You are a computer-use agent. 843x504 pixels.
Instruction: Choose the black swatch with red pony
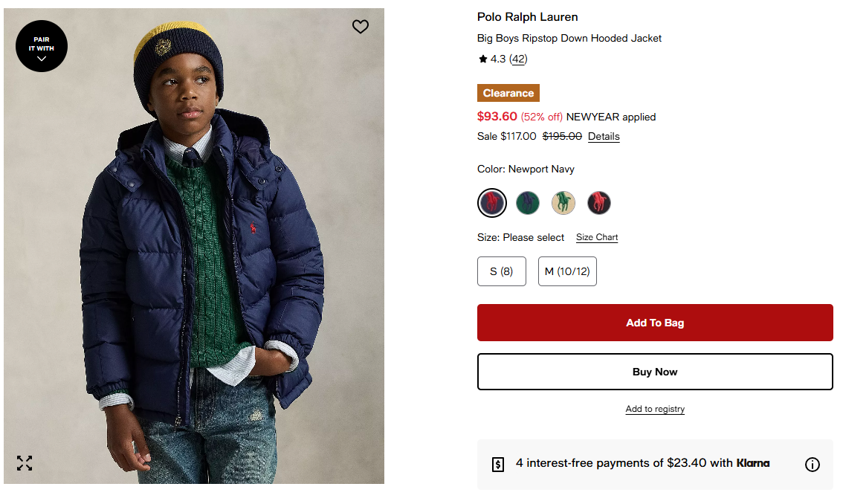pyautogui.click(x=599, y=203)
